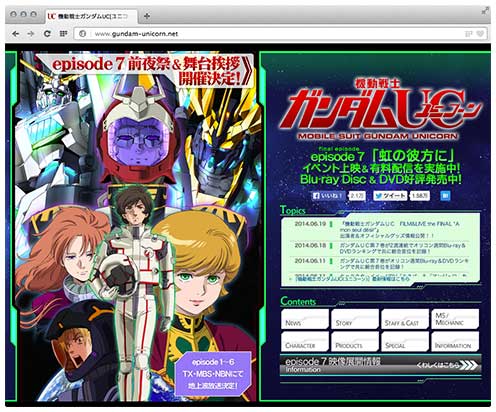Open the Products contents button
This screenshot has width=496, height=412.
coord(355,341)
